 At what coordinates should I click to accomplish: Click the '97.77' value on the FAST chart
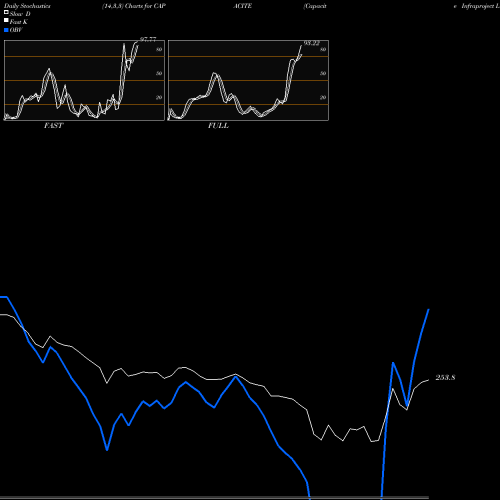coord(148,39)
